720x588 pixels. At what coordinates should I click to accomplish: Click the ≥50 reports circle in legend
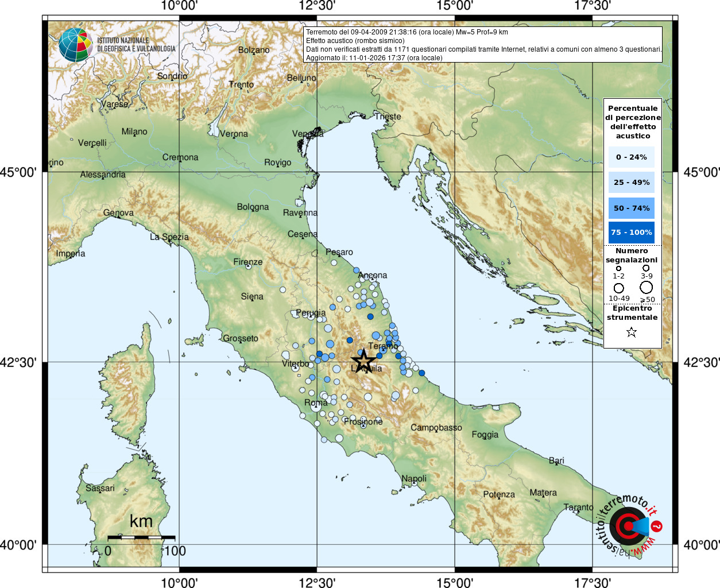(x=647, y=287)
